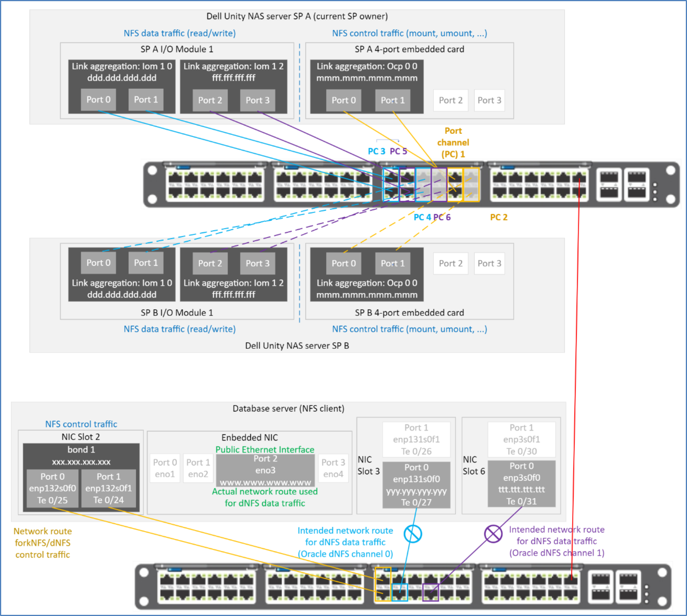Image resolution: width=687 pixels, height=616 pixels.
Task: Click the 'Database server (NFS client)' heading
Action: pos(288,408)
